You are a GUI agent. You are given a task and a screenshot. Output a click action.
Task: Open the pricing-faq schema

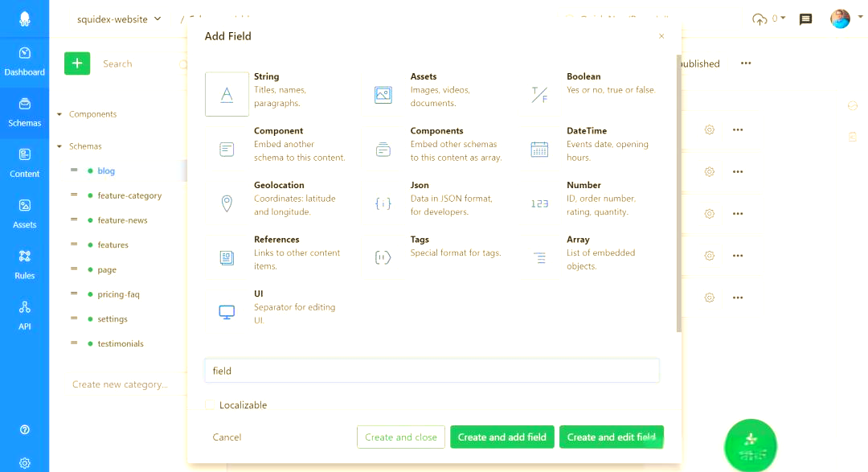pos(118,294)
